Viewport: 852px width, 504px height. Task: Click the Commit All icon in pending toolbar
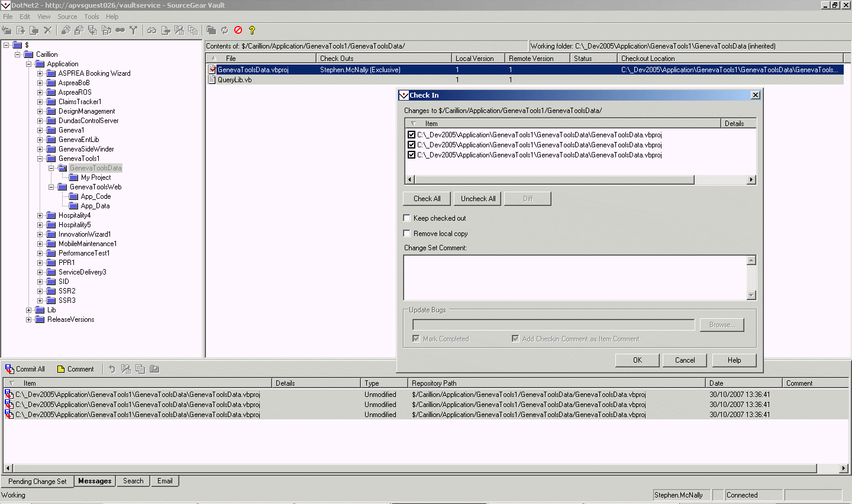coord(9,369)
